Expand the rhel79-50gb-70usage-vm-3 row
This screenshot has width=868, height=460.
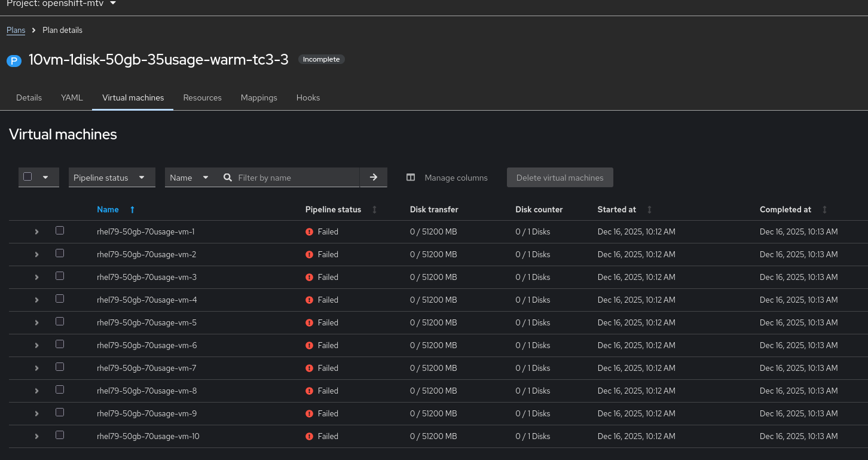(x=36, y=278)
